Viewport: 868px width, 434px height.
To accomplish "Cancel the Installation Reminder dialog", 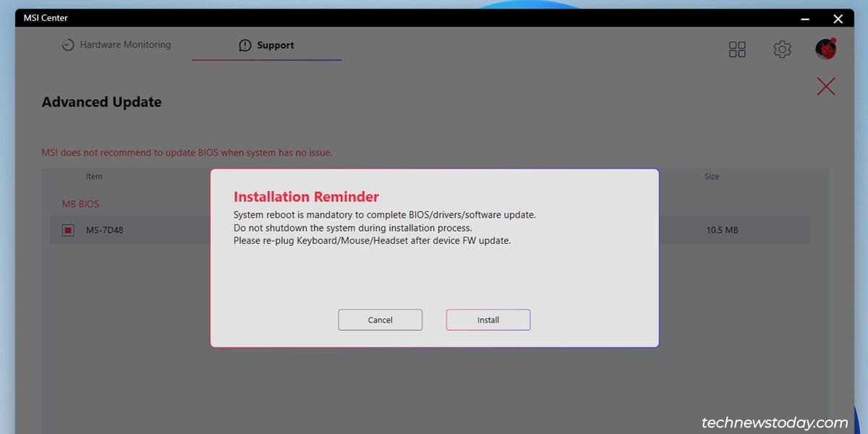I will click(380, 320).
